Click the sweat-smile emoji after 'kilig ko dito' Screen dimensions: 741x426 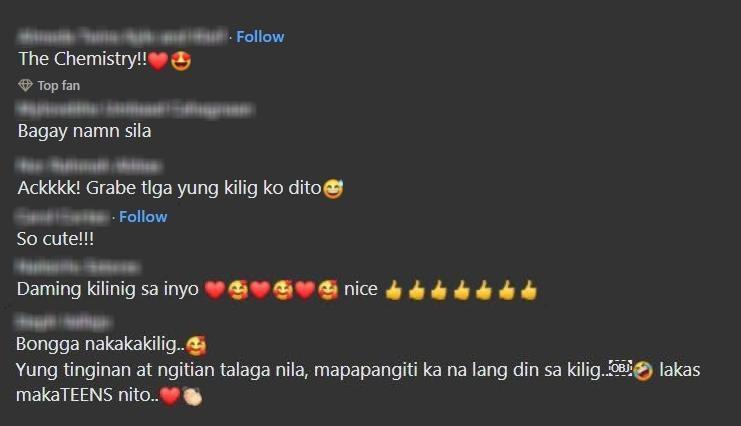coord(333,189)
